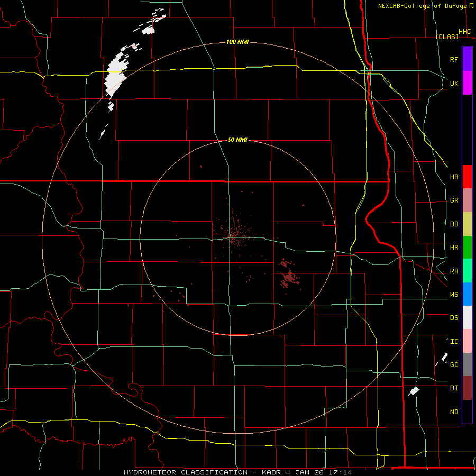The width and height of the screenshot is (476, 476).
Task: Click the "HHC" product code text
Action: point(465,32)
